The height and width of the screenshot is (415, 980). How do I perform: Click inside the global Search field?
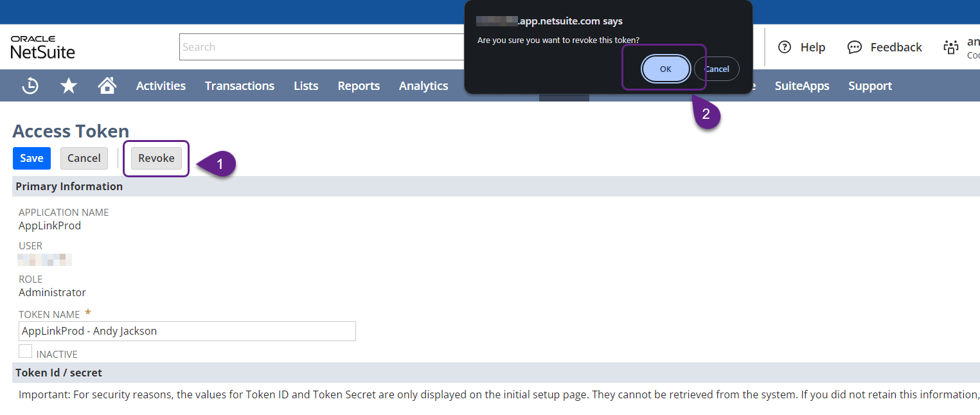321,46
